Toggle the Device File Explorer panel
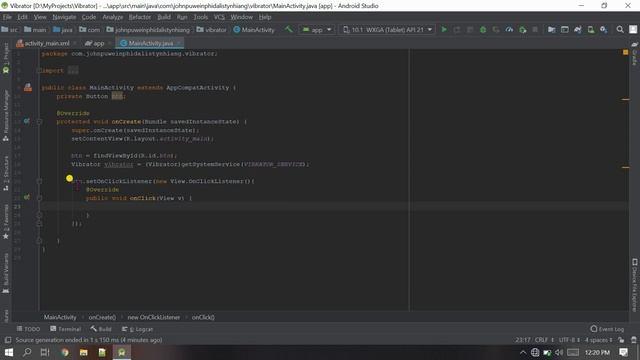 (x=635, y=284)
